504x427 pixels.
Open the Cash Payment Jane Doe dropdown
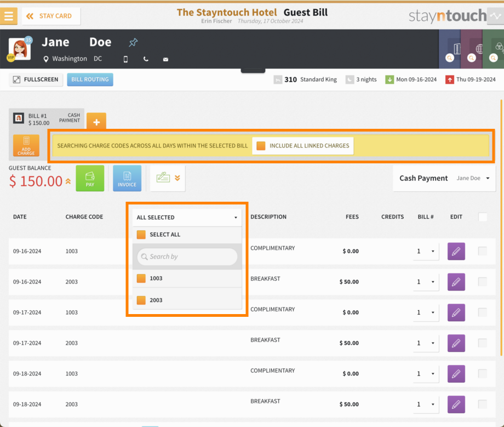444,178
